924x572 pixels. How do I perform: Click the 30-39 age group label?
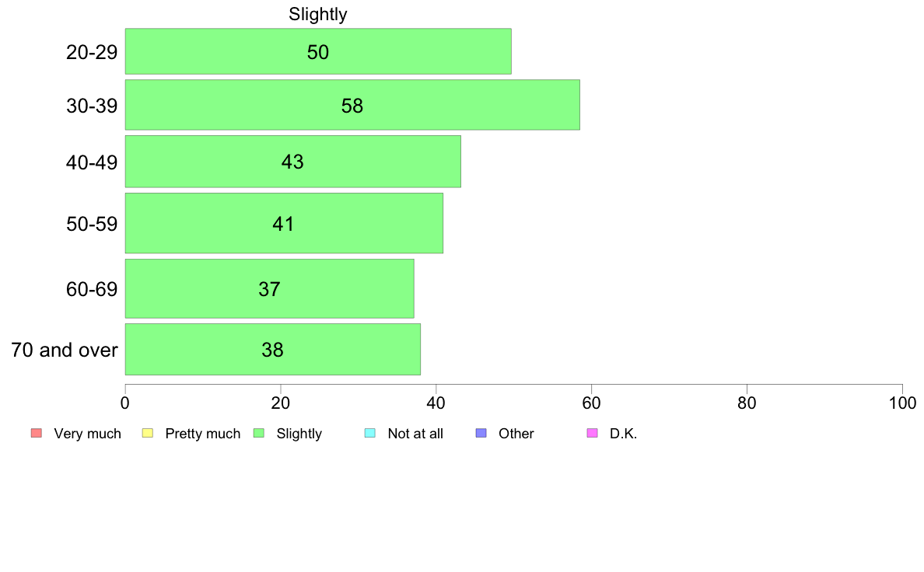(x=92, y=106)
